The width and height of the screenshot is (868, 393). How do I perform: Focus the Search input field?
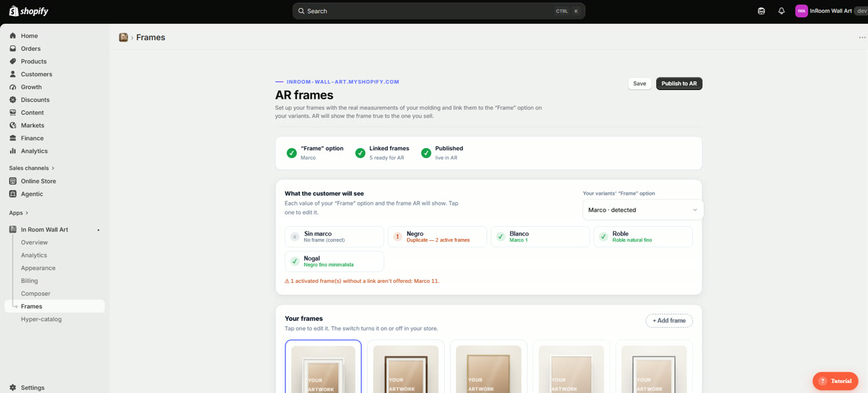pyautogui.click(x=439, y=11)
